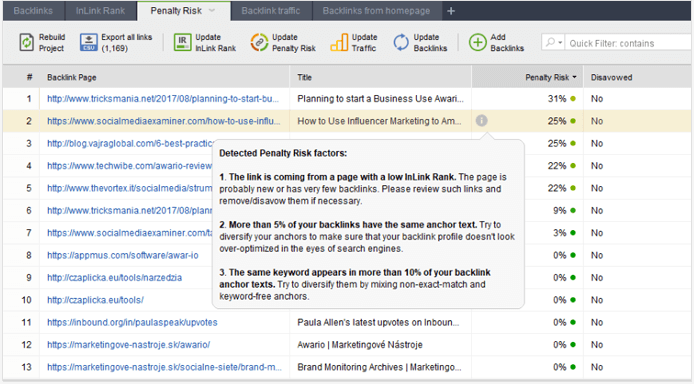
Task: Click the Title column header
Action: (x=381, y=77)
